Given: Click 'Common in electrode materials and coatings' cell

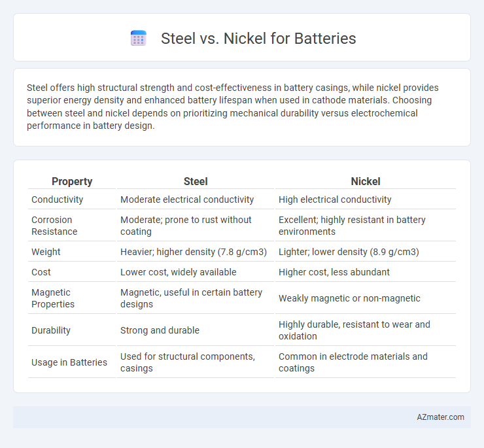Looking at the screenshot, I should (x=353, y=362).
